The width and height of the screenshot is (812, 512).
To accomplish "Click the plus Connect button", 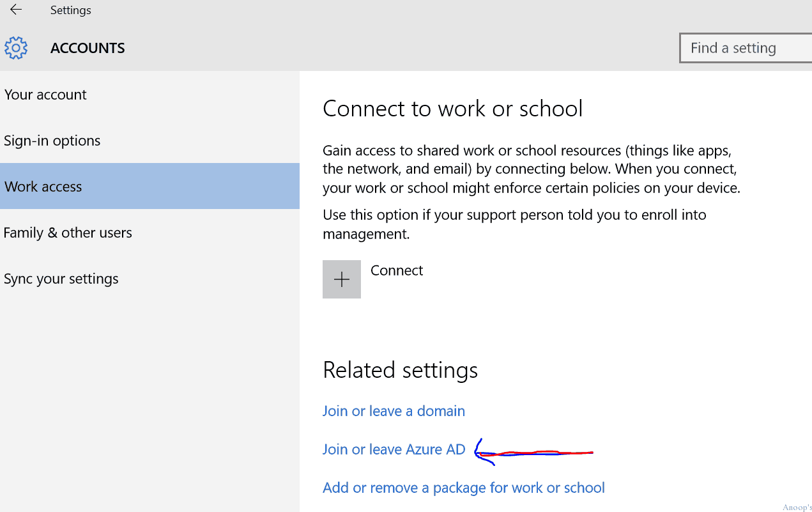I will [x=342, y=279].
